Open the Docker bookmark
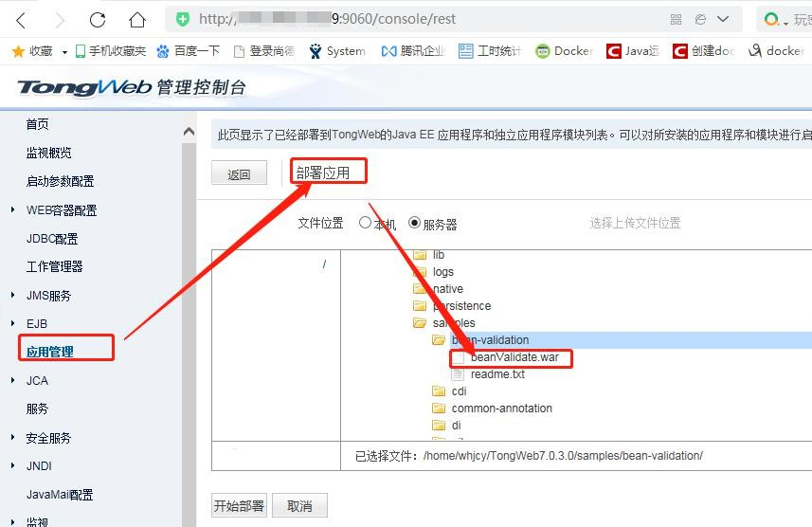Screen dimensions: 812x527 click(x=564, y=51)
